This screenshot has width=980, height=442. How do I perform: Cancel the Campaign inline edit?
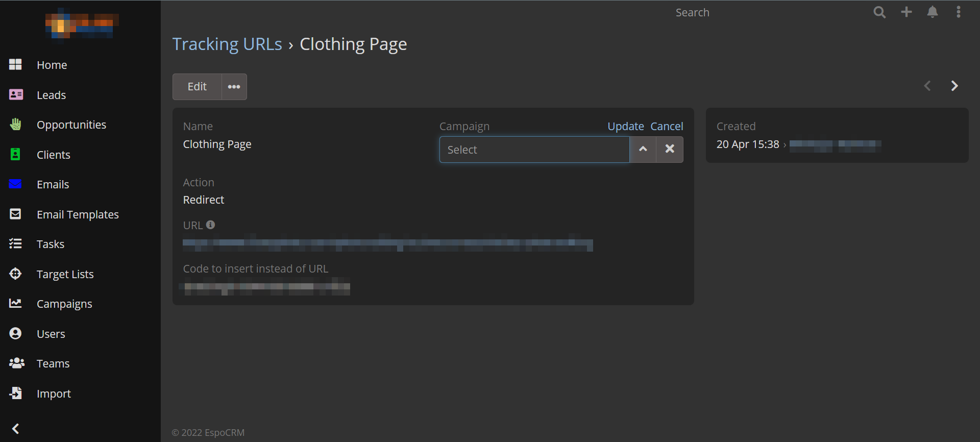(667, 127)
